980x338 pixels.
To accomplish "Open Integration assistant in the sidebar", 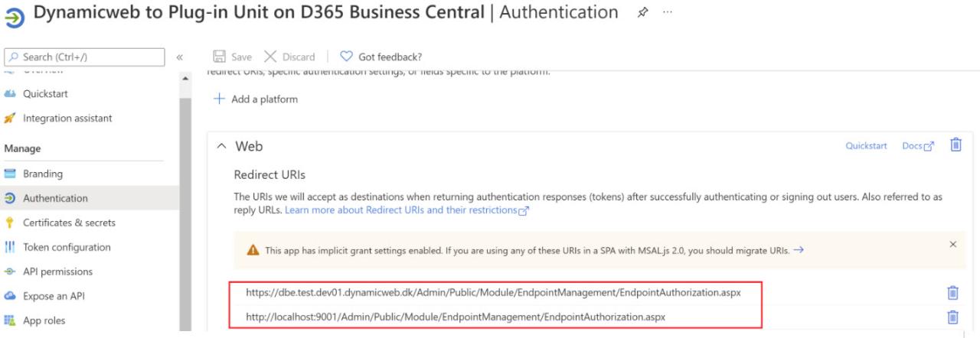I will [67, 119].
